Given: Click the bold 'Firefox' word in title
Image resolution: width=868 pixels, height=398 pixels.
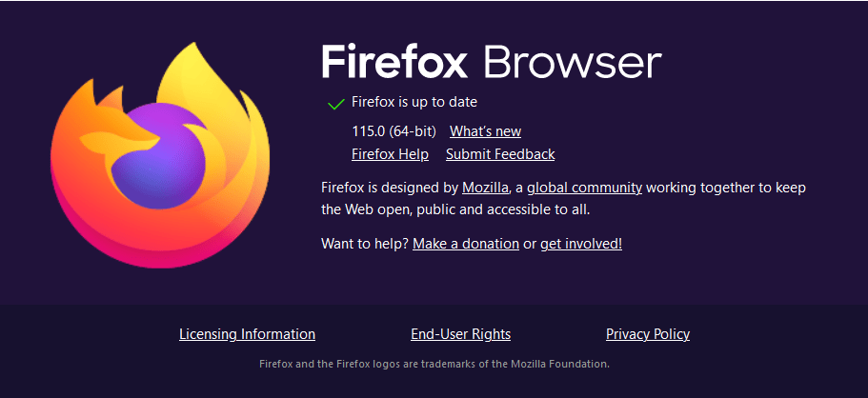Looking at the screenshot, I should pos(394,62).
